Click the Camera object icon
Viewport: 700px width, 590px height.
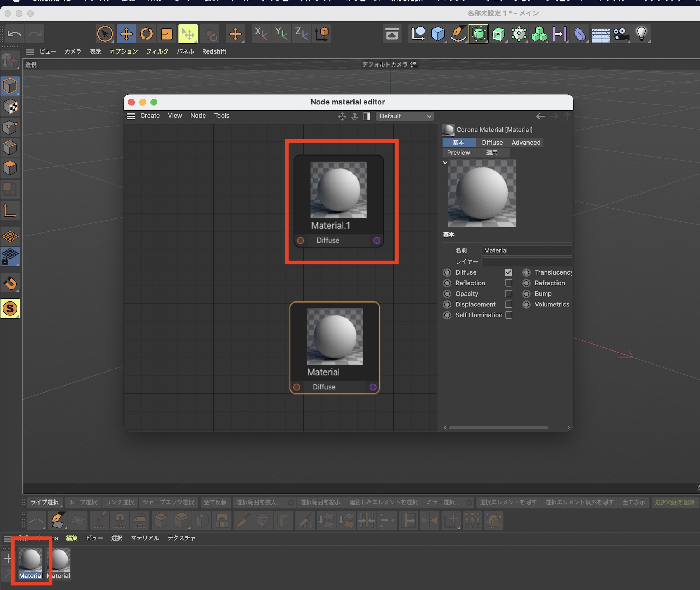[x=621, y=34]
